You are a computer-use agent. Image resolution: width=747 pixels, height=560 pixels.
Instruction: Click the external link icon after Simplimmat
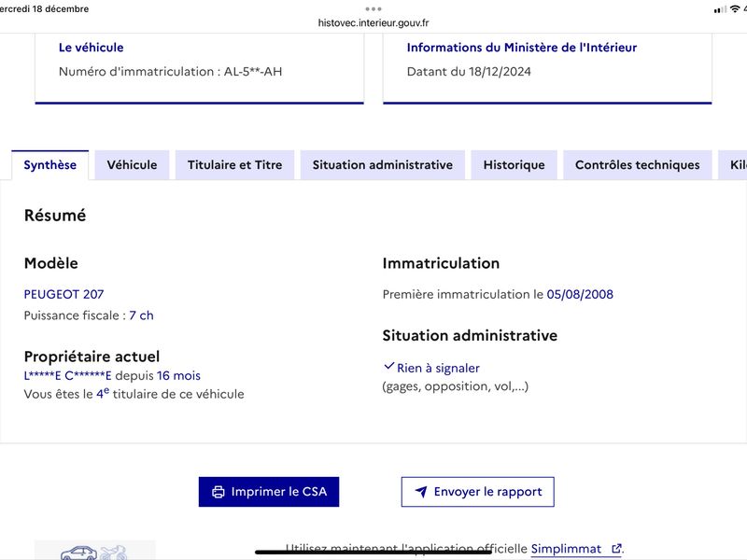tap(616, 549)
